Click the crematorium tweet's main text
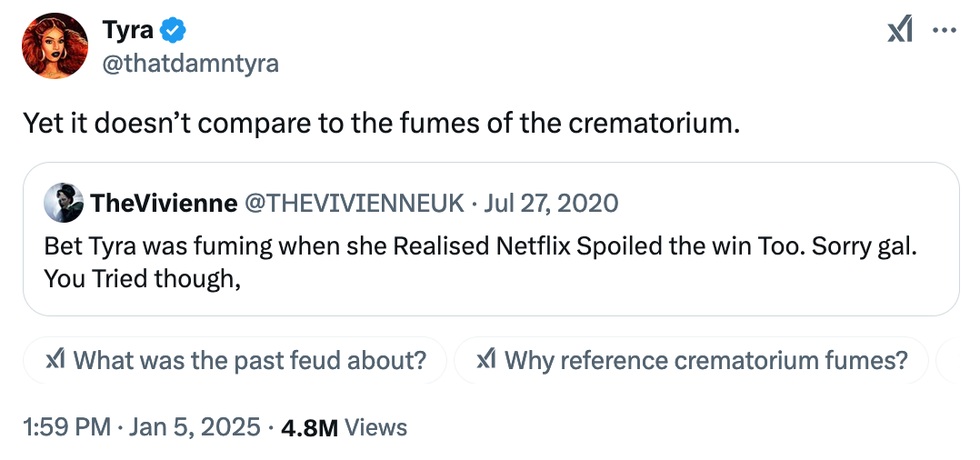The image size is (980, 460). 381,124
